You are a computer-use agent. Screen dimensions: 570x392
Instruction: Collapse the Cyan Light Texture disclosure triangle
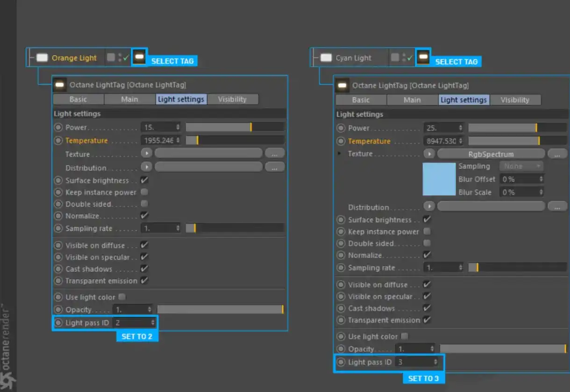pyautogui.click(x=339, y=154)
